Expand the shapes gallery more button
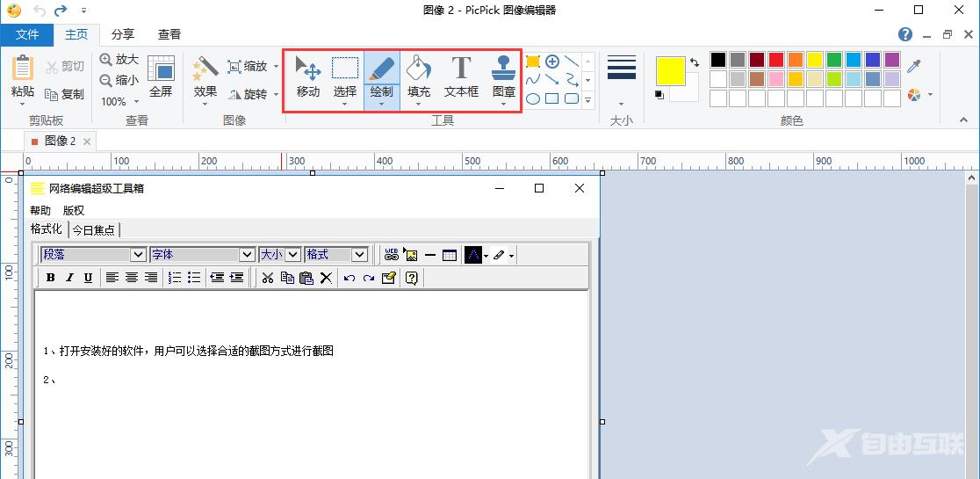Viewport: 980px width, 479px height. tap(588, 99)
